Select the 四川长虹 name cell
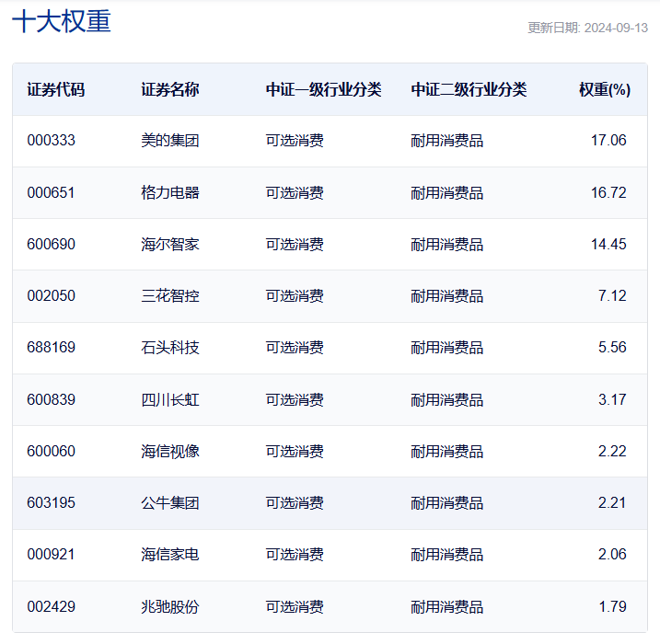Screen dimensions: 660x644 [169, 399]
